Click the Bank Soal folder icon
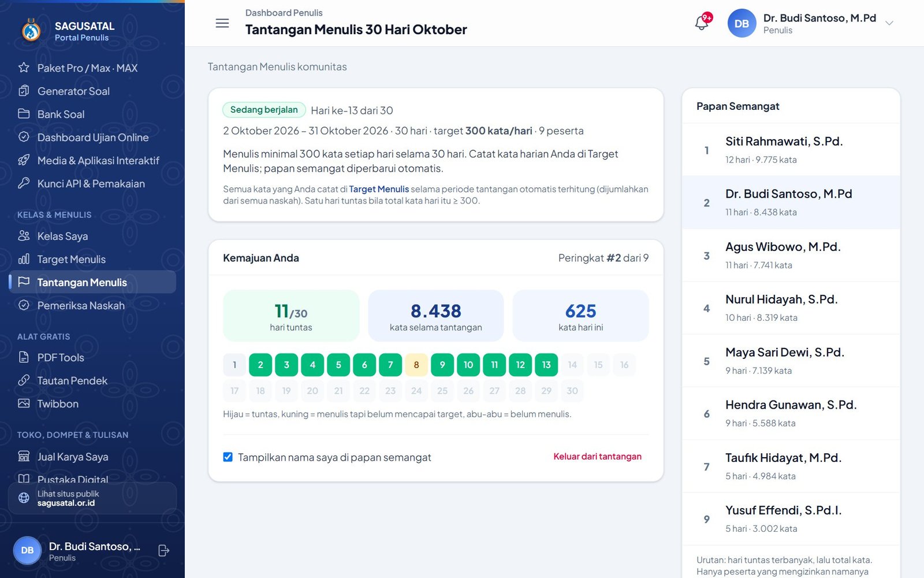This screenshot has width=924, height=578. pyautogui.click(x=24, y=114)
